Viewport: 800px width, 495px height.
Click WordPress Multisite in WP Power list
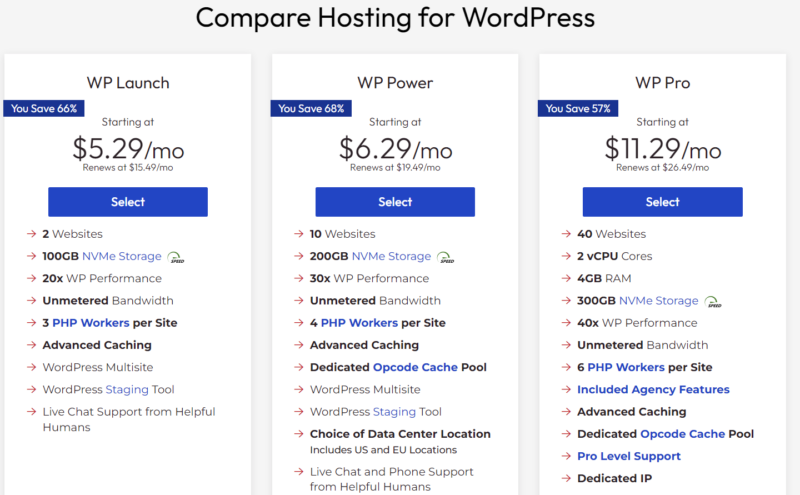click(x=365, y=389)
